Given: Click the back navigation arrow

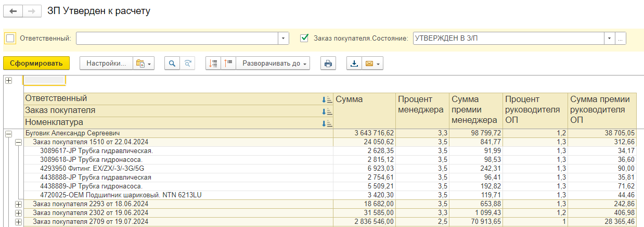Looking at the screenshot, I should pos(14,11).
